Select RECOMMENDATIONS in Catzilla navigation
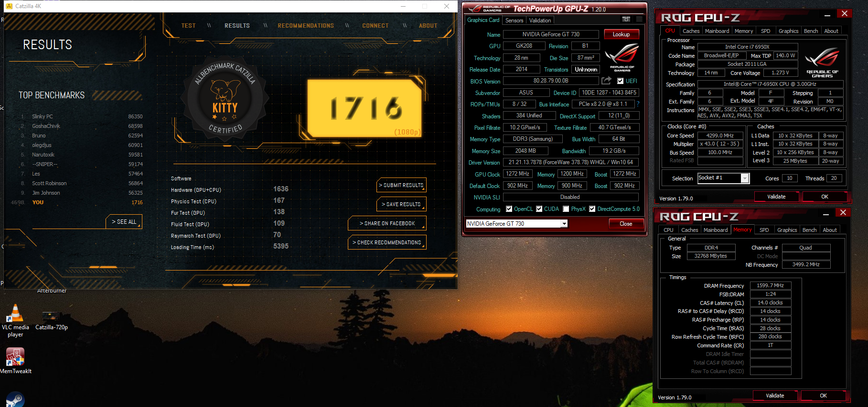868x407 pixels. (306, 26)
